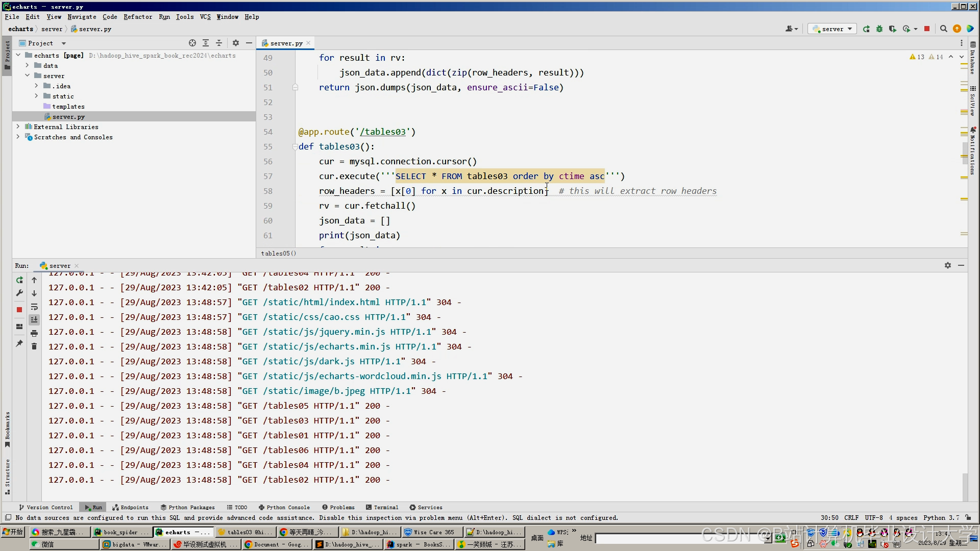Click the Debug bug icon in toolbar
Image resolution: width=980 pixels, height=551 pixels.
pyautogui.click(x=879, y=29)
